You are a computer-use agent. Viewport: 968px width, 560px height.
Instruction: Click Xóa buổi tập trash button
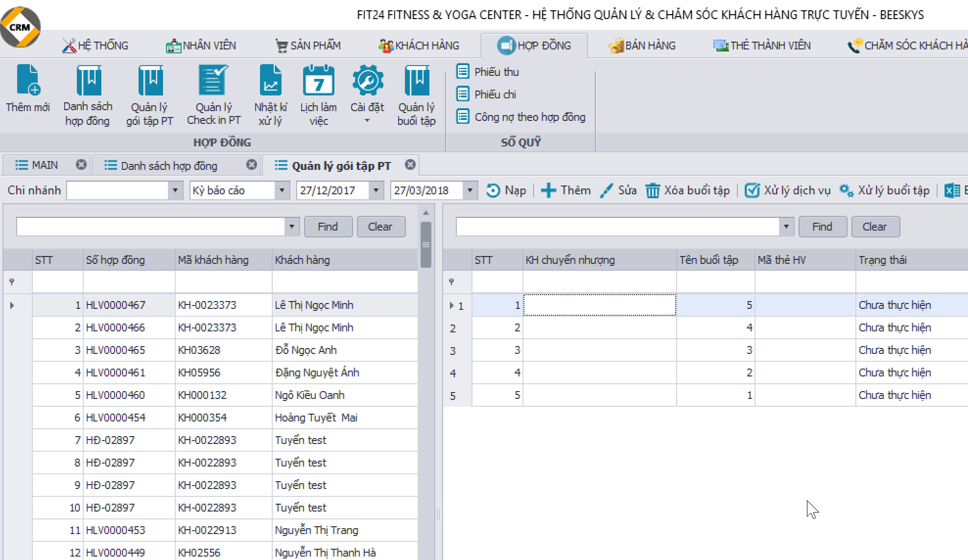(x=687, y=190)
